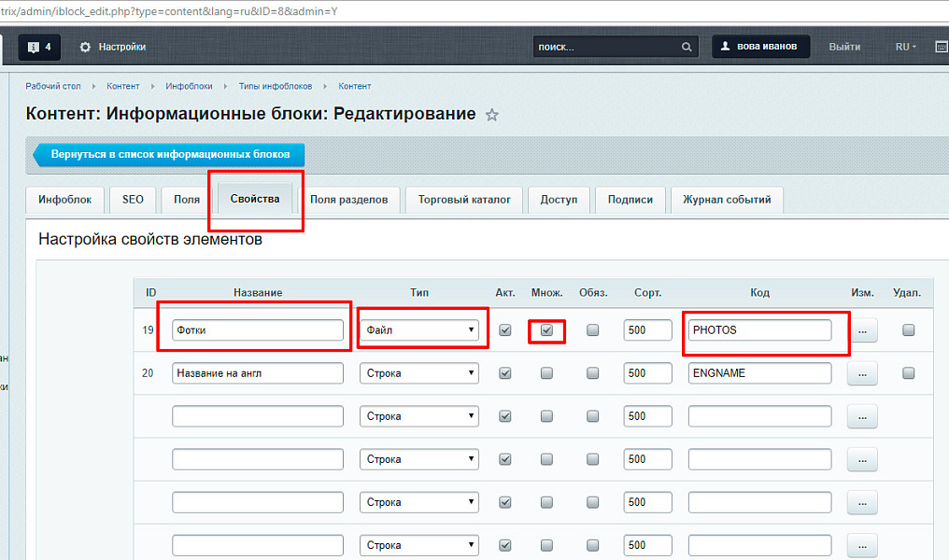The width and height of the screenshot is (949, 560).
Task: Add page to favorites with star icon
Action: pyautogui.click(x=492, y=115)
